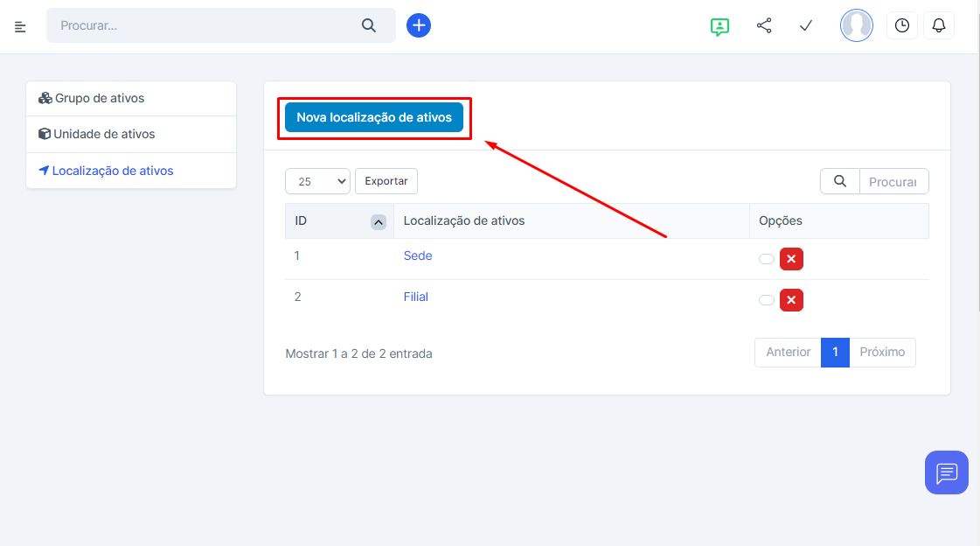Collapse the sidebar with the hamburger menu icon
Image resolution: width=980 pixels, height=546 pixels.
(21, 26)
